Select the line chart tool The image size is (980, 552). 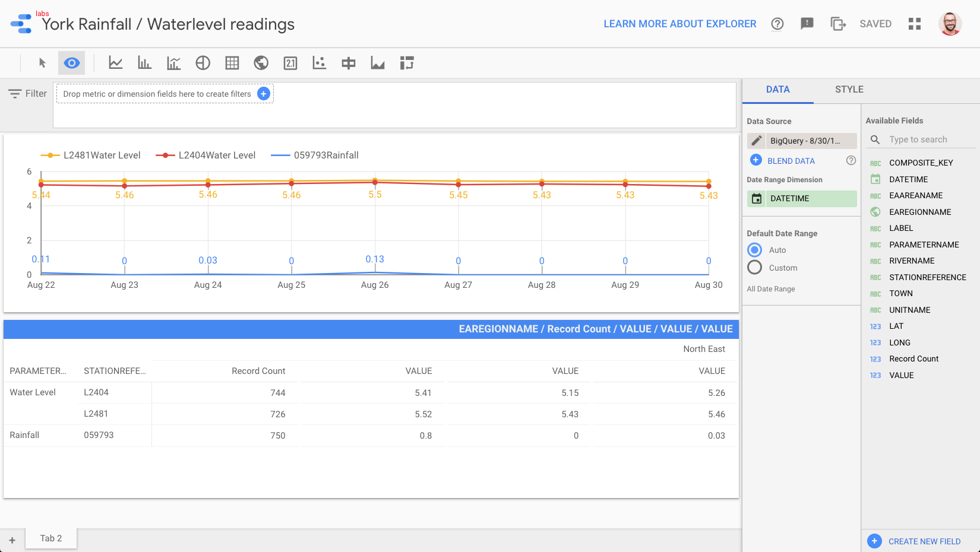click(x=116, y=63)
